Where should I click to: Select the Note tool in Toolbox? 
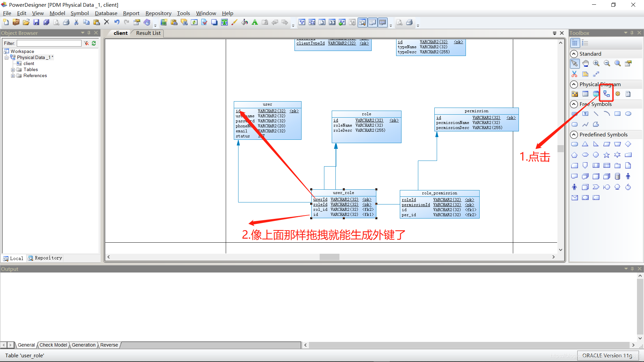585,74
